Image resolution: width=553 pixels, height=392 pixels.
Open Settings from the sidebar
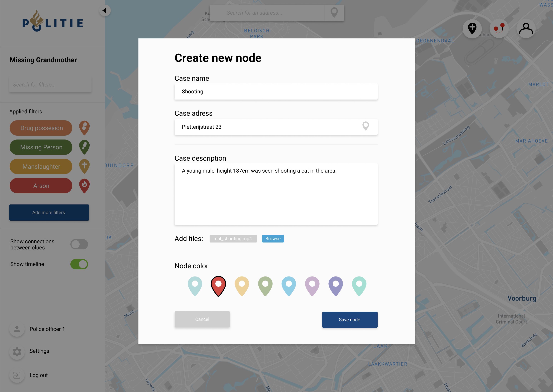[x=39, y=351]
